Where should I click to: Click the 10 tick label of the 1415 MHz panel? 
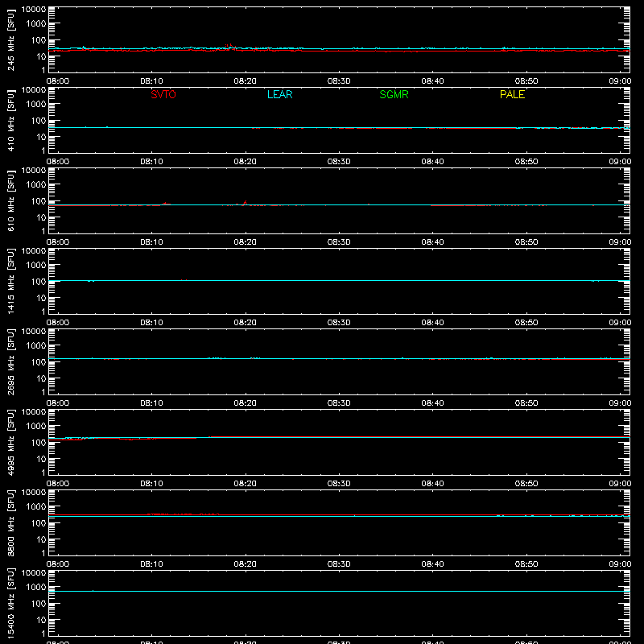coord(41,298)
